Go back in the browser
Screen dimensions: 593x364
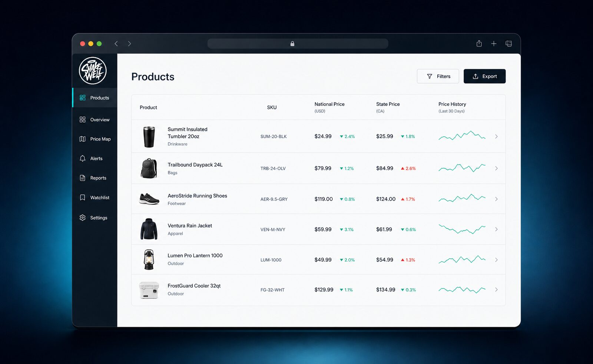point(116,44)
